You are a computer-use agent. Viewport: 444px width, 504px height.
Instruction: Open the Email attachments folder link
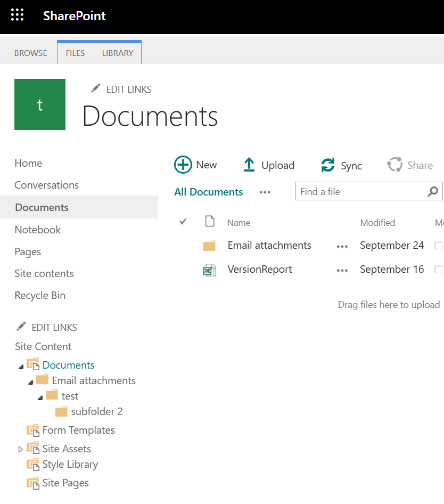[x=269, y=245]
